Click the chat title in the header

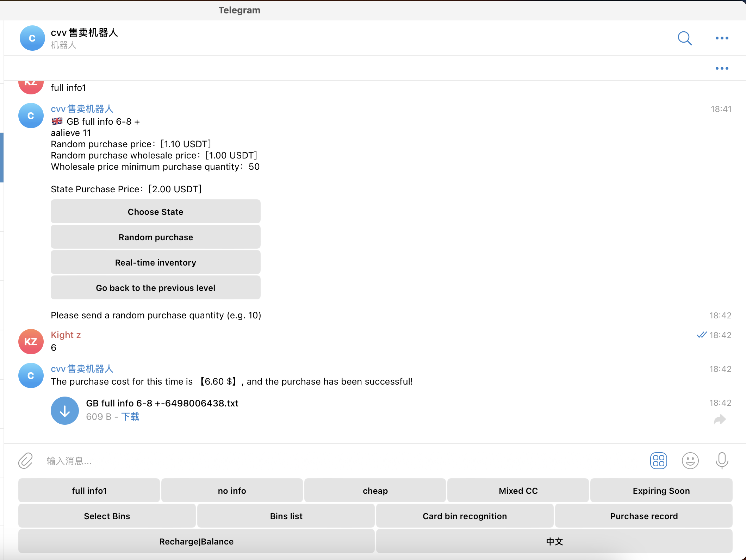coord(84,32)
